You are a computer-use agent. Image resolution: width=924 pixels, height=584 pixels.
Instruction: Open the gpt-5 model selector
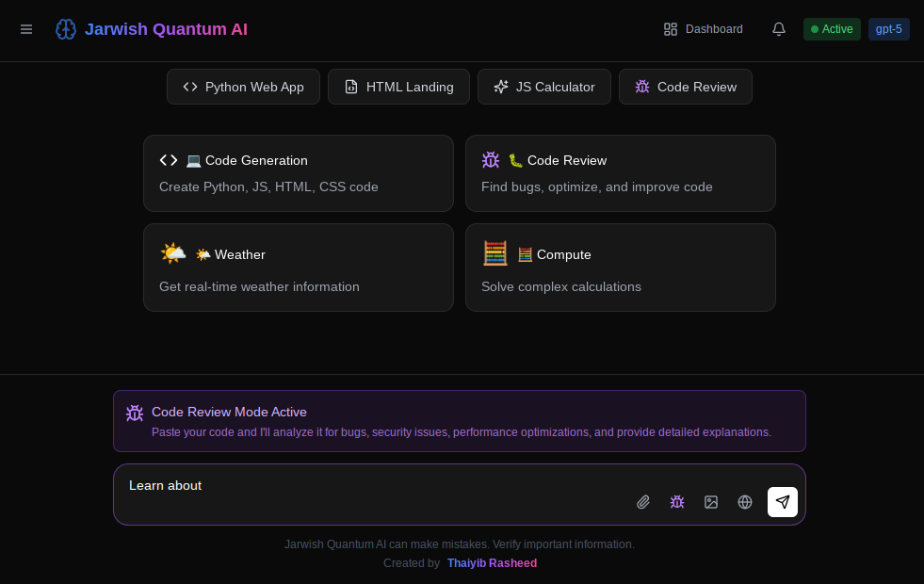click(888, 29)
